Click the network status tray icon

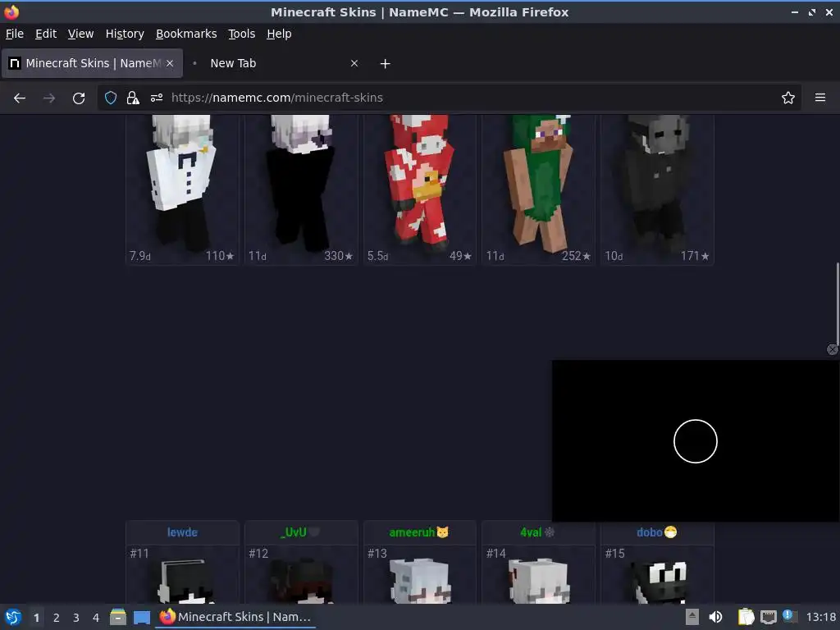(768, 617)
